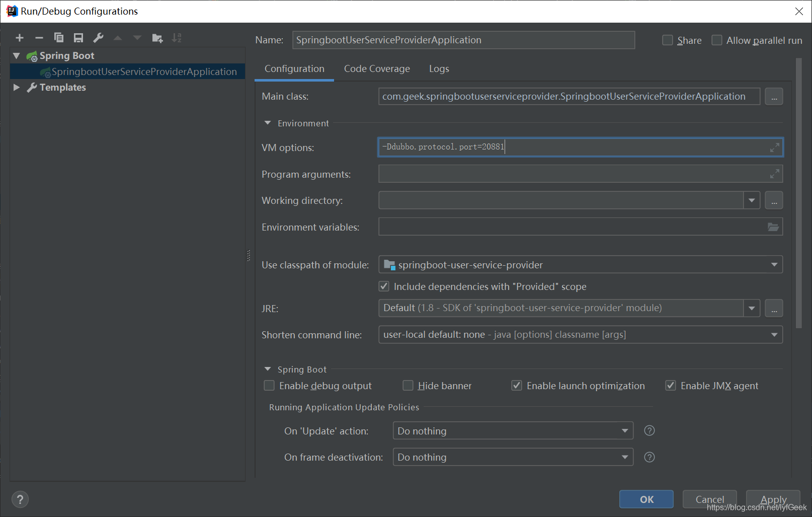
Task: Dismiss dialog with Cancel button
Action: coord(709,499)
